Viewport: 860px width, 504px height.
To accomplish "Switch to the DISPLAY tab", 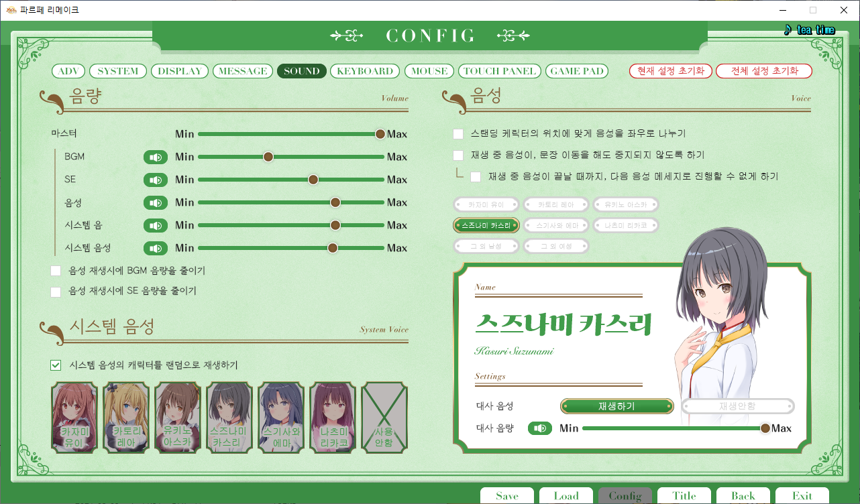I will (x=180, y=71).
